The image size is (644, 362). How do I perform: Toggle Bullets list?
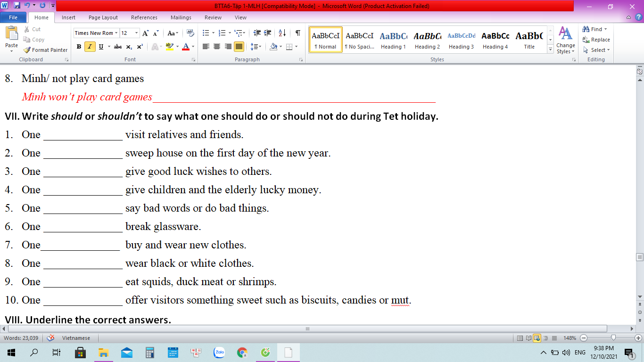206,33
